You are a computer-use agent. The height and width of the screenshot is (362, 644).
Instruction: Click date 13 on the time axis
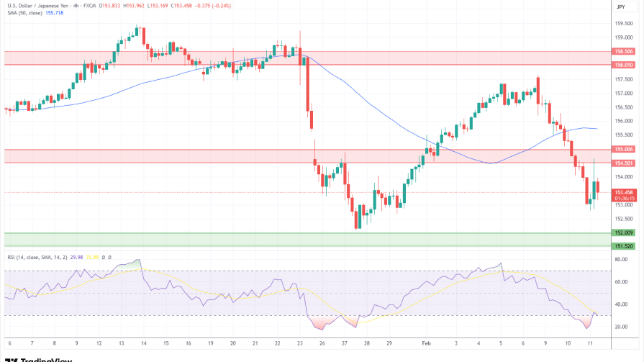pos(121,343)
